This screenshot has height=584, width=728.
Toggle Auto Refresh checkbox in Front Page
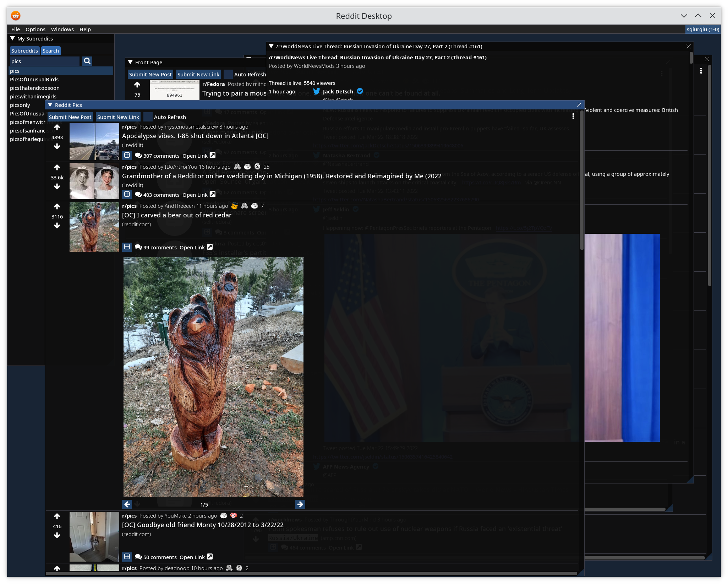coord(228,74)
